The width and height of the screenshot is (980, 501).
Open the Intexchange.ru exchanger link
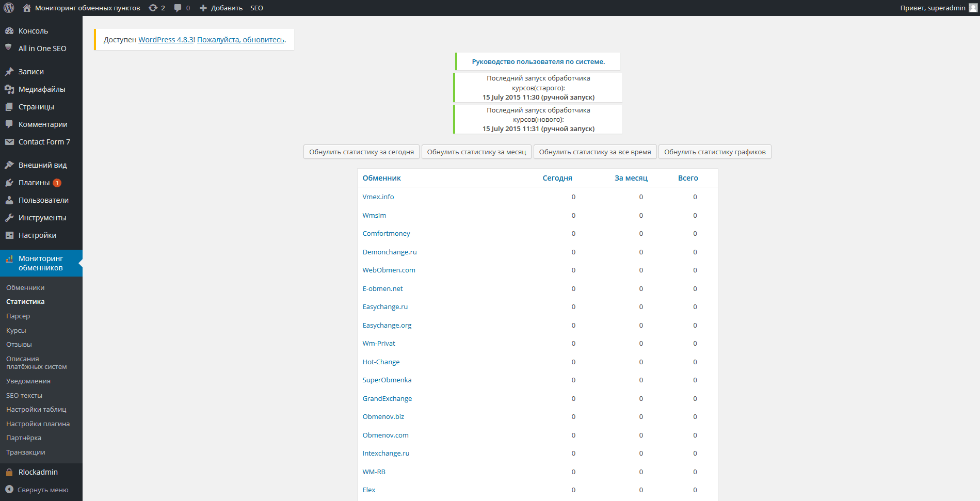(x=385, y=454)
